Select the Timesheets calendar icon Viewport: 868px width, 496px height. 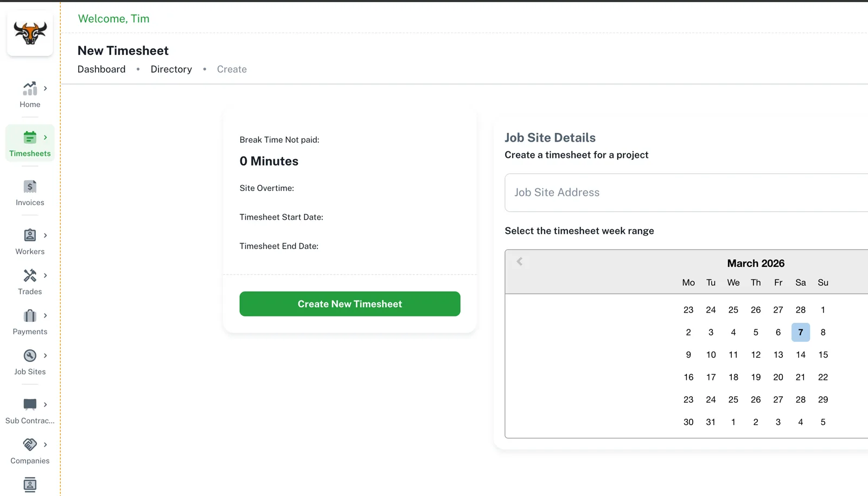click(30, 137)
